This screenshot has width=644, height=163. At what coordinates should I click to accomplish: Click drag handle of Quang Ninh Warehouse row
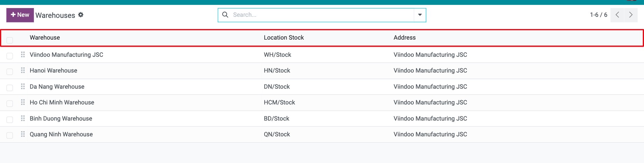23,134
